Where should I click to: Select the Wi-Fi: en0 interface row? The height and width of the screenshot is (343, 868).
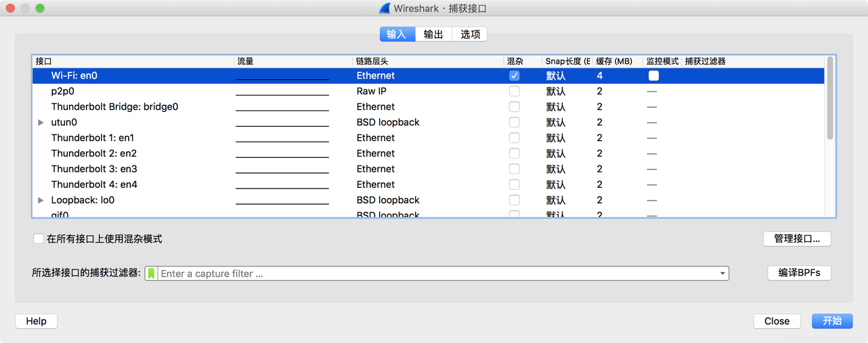[x=429, y=76]
